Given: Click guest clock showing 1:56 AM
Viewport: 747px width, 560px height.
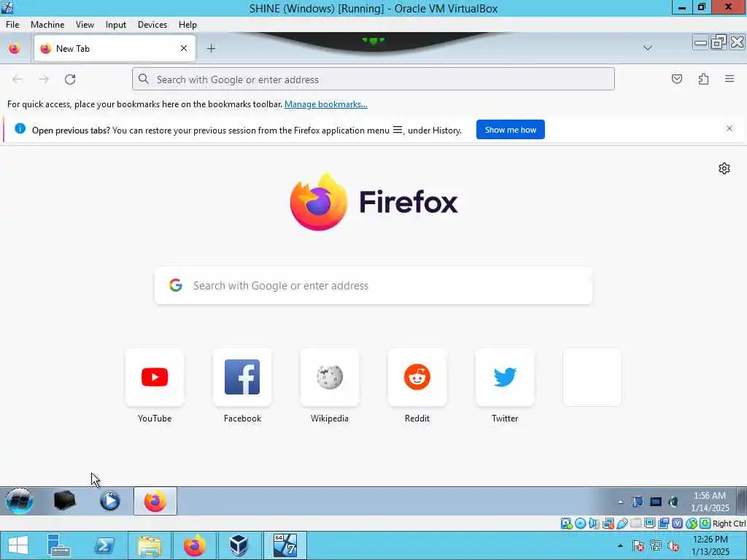Looking at the screenshot, I should point(710,502).
